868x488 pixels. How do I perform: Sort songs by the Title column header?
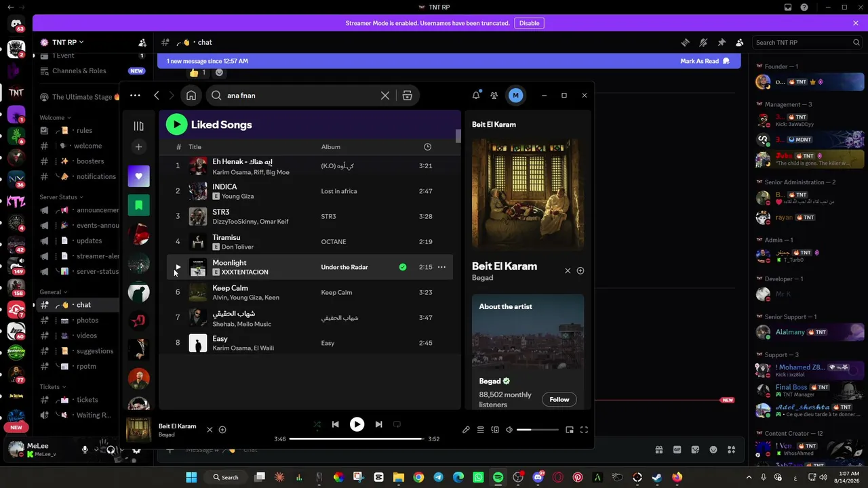tap(195, 147)
